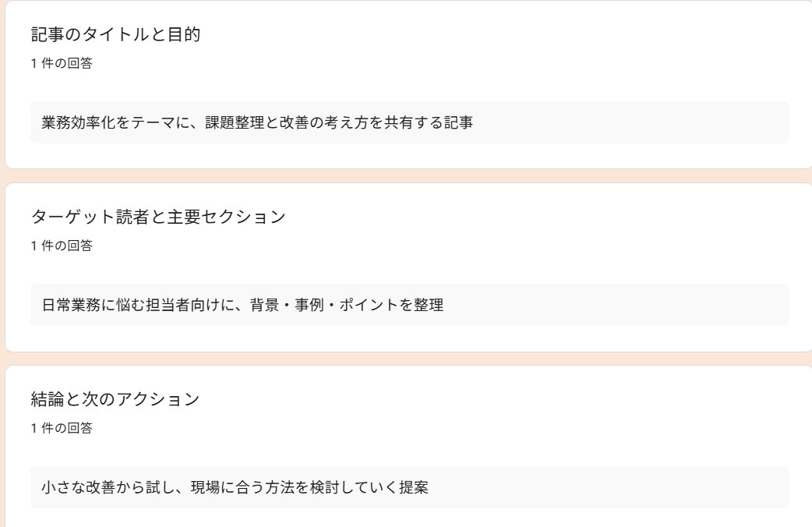812x527 pixels.
Task: Click the 結論と次のアクション question heading
Action: point(115,400)
